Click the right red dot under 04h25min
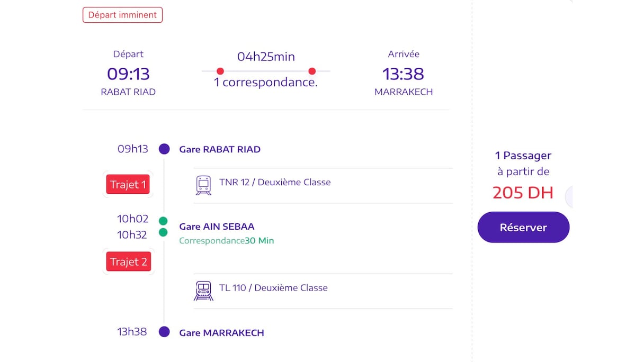Screen dimensions: 644x362 312,71
